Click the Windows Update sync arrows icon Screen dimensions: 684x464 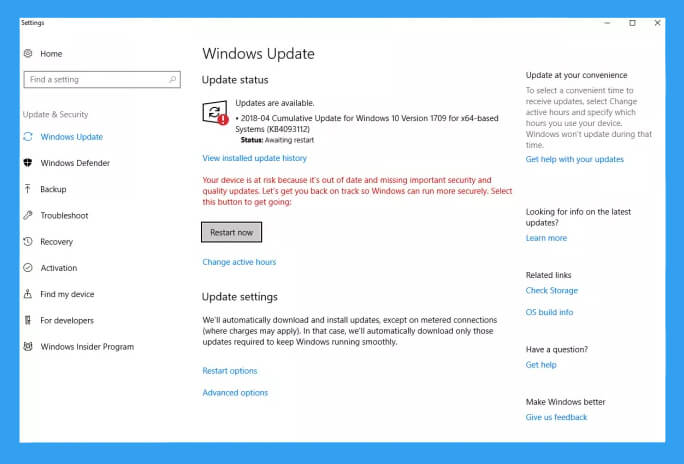[28, 137]
